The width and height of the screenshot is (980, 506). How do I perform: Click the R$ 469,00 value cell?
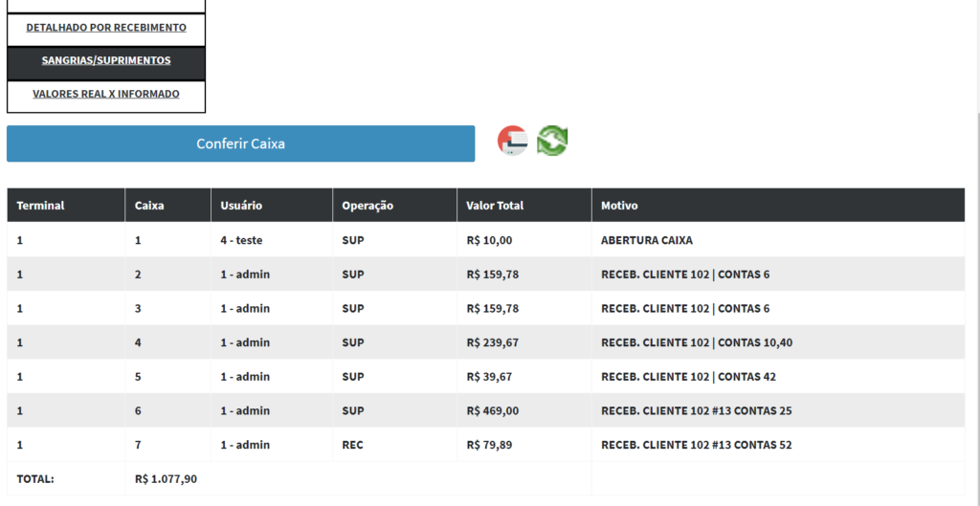[x=492, y=410]
